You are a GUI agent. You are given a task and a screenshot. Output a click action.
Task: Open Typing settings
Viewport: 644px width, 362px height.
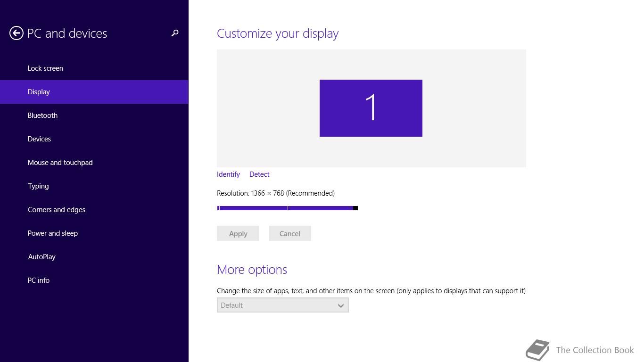click(94, 186)
